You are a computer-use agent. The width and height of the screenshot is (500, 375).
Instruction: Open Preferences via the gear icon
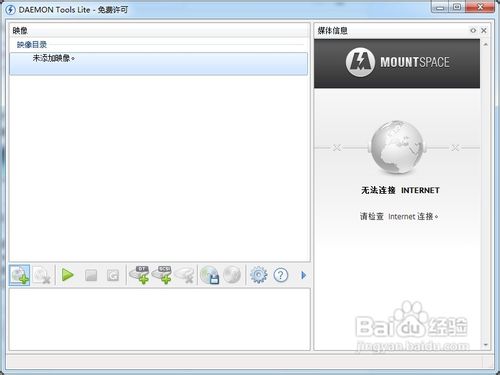(258, 275)
